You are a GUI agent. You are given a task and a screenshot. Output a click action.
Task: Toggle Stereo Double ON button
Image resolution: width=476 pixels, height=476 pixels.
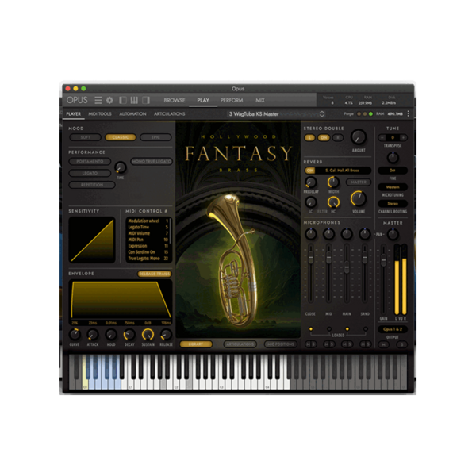(x=324, y=138)
